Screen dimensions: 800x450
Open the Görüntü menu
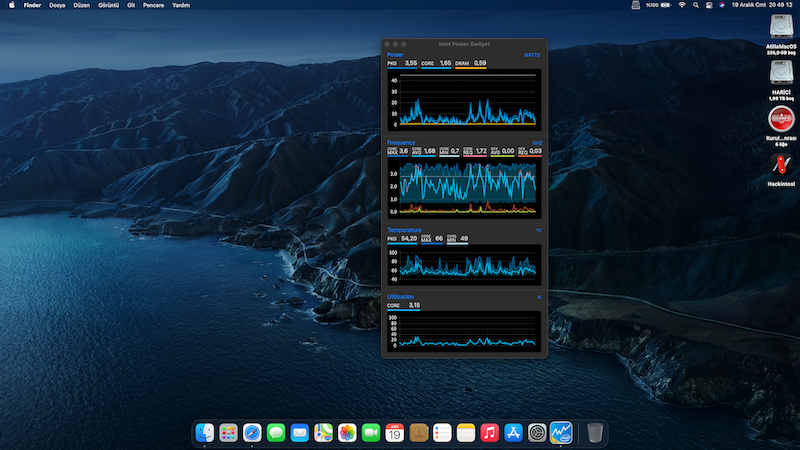109,5
